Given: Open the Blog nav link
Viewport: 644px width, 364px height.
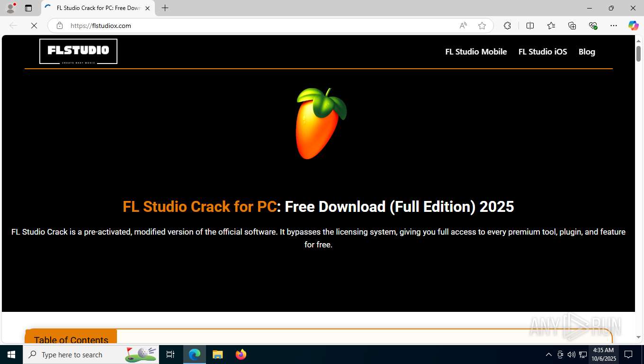Looking at the screenshot, I should click(x=587, y=52).
